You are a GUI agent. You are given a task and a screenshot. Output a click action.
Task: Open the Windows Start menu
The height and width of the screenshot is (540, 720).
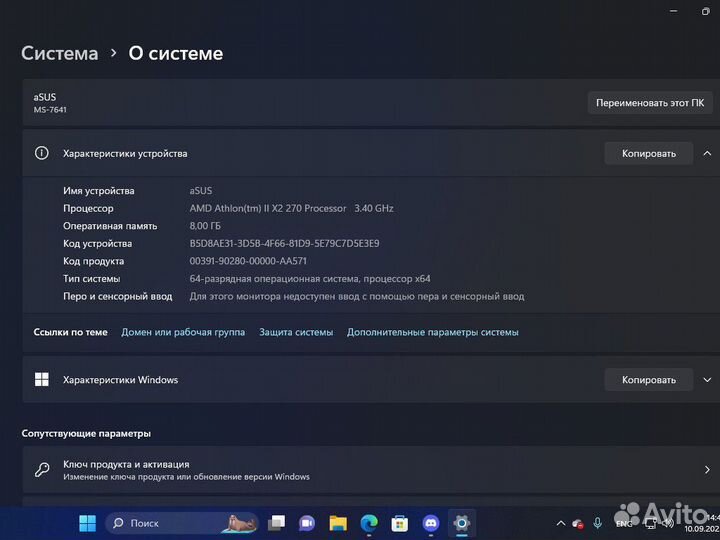pos(87,523)
